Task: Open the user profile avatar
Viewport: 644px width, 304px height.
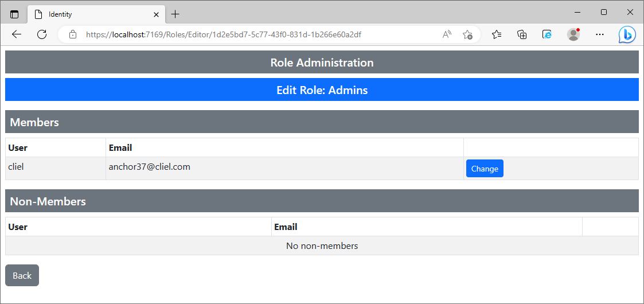Action: (573, 34)
